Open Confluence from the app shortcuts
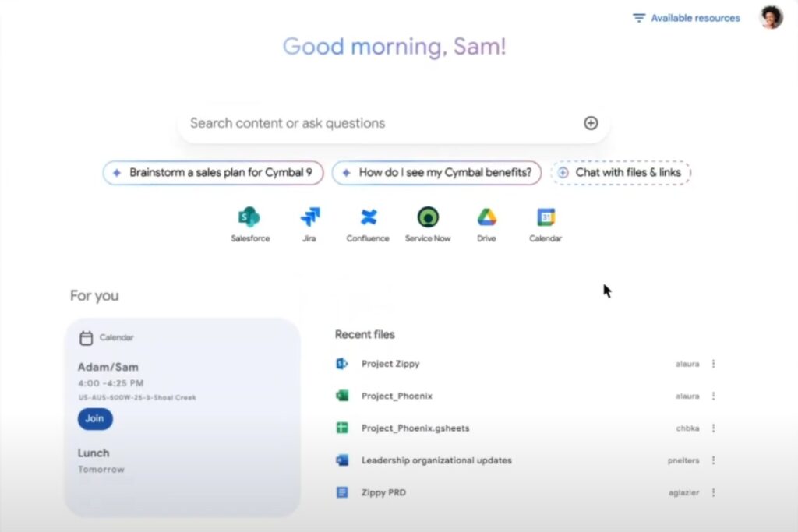 (x=367, y=217)
